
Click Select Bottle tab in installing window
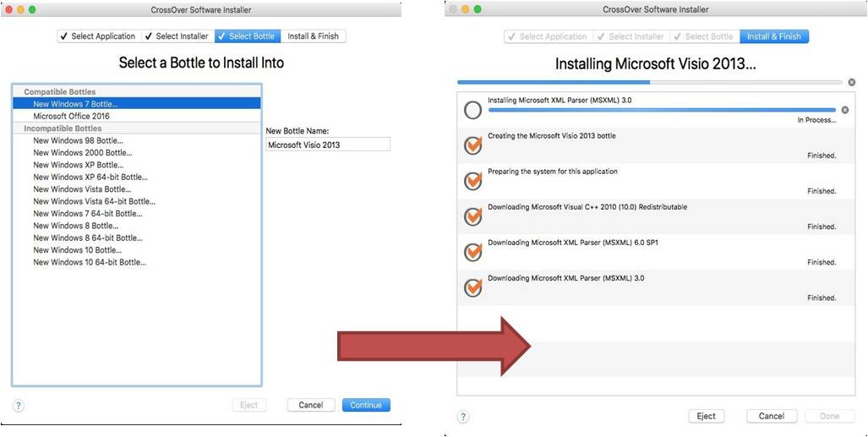pos(704,36)
